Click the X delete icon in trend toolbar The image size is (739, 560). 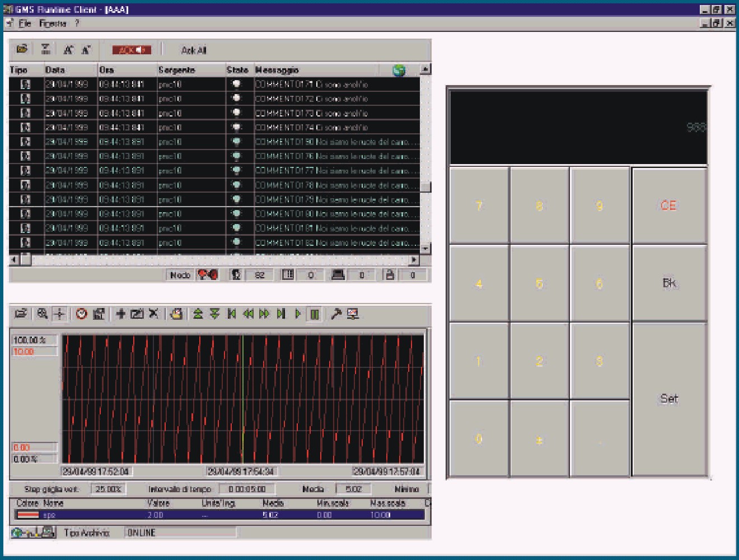click(x=153, y=314)
